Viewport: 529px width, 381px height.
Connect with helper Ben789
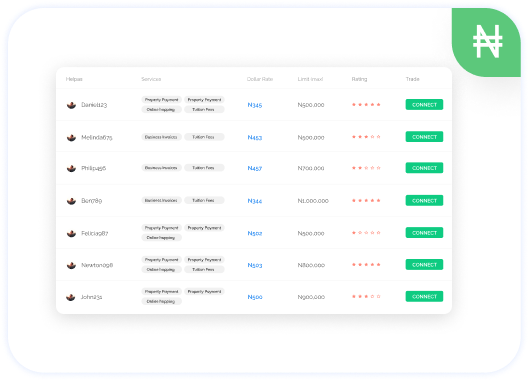424,200
